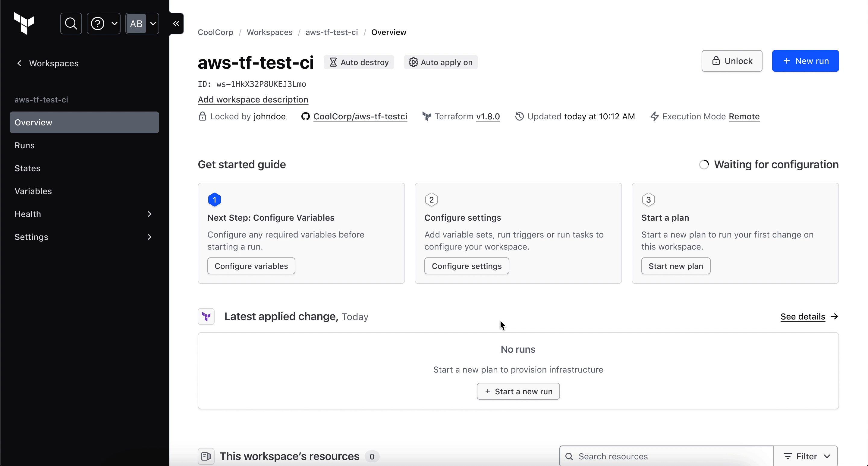
Task: Open See details link
Action: point(803,316)
